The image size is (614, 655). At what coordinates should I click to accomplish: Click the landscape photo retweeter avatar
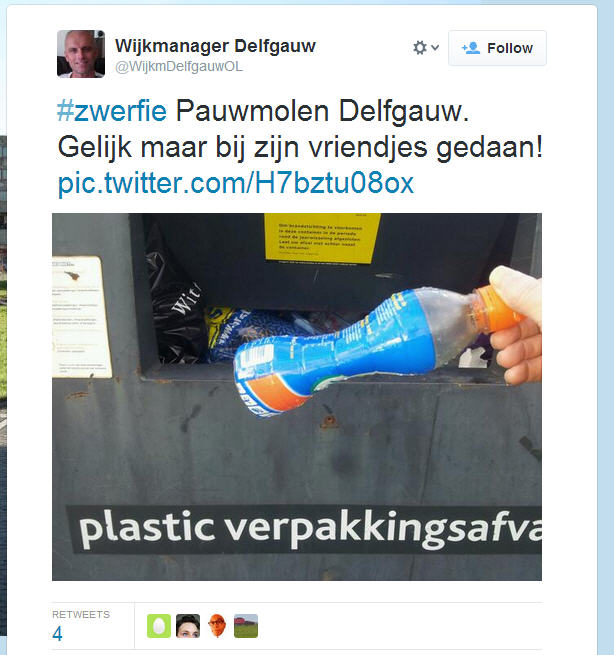tap(246, 626)
